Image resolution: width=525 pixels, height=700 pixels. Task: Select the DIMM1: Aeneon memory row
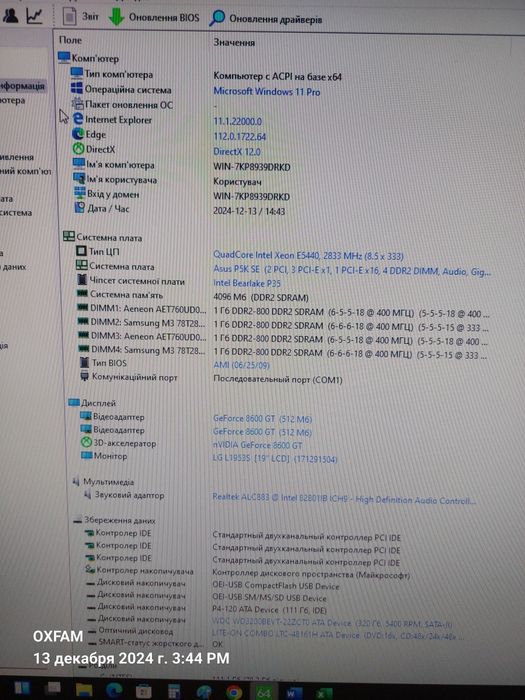click(x=283, y=311)
